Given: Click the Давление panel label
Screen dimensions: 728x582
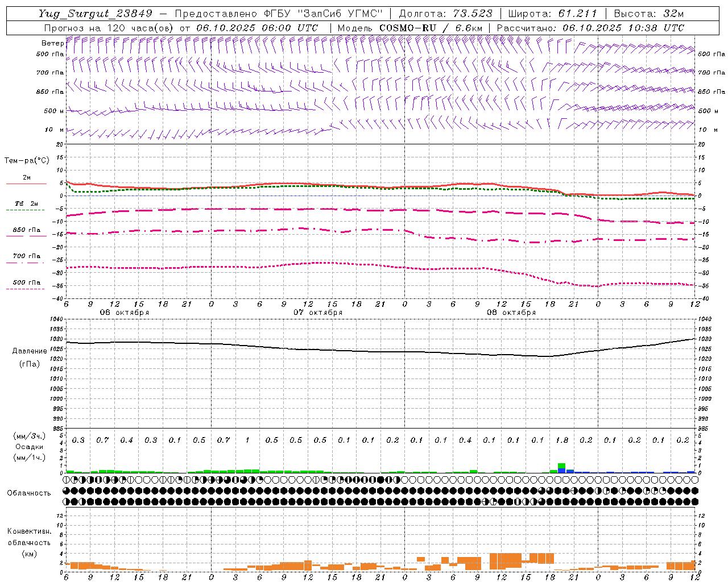Looking at the screenshot, I should coord(30,351).
